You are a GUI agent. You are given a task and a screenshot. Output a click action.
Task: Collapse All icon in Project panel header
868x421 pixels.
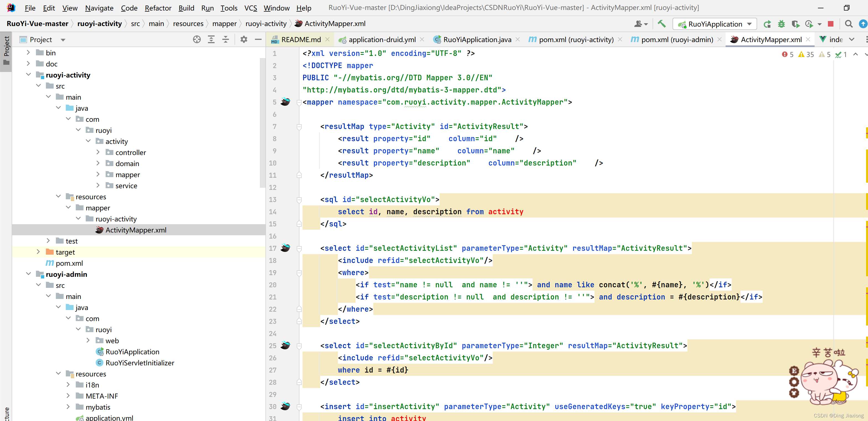pos(226,40)
